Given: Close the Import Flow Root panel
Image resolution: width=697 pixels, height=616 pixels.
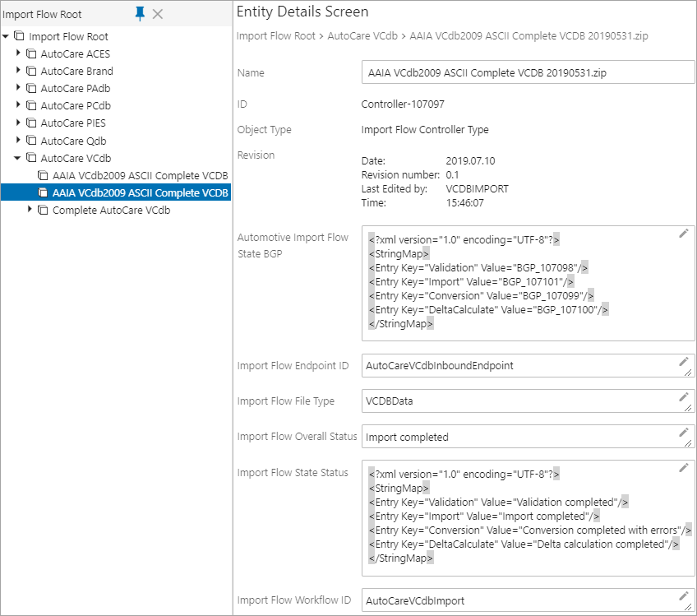Looking at the screenshot, I should [157, 14].
